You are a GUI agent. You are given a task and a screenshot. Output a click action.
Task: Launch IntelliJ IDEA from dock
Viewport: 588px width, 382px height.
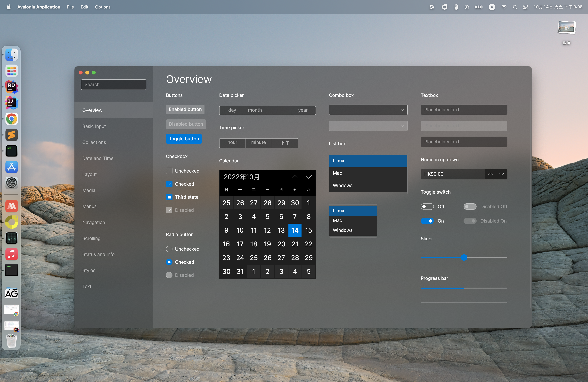[11, 103]
